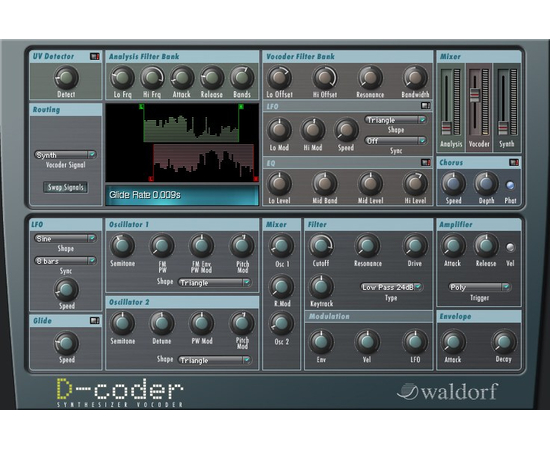Screen dimensions: 550x450
Task: Click the Chorus Depth knob
Action: [x=486, y=183]
